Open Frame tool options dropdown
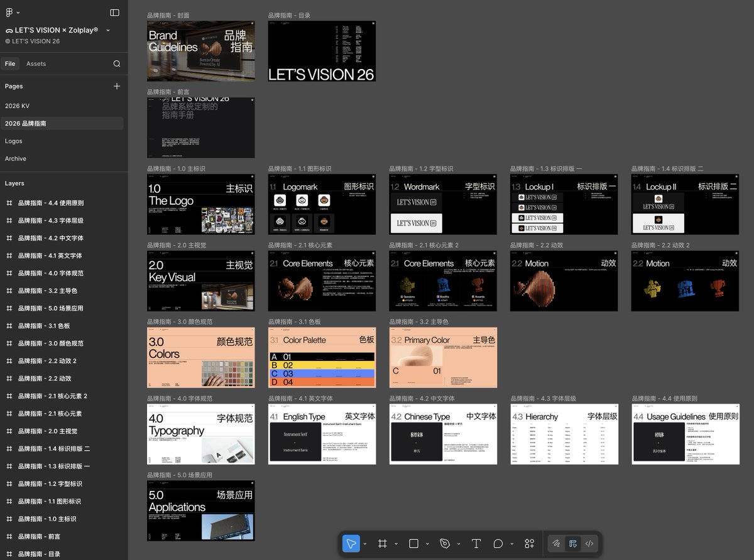Image resolution: width=754 pixels, height=560 pixels. 396,544
